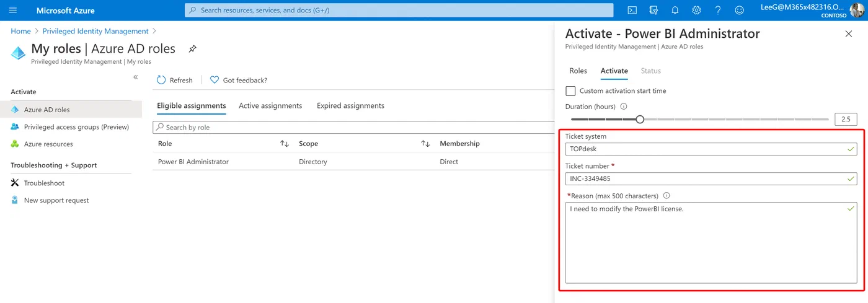Click the Reason text area

[x=711, y=242]
